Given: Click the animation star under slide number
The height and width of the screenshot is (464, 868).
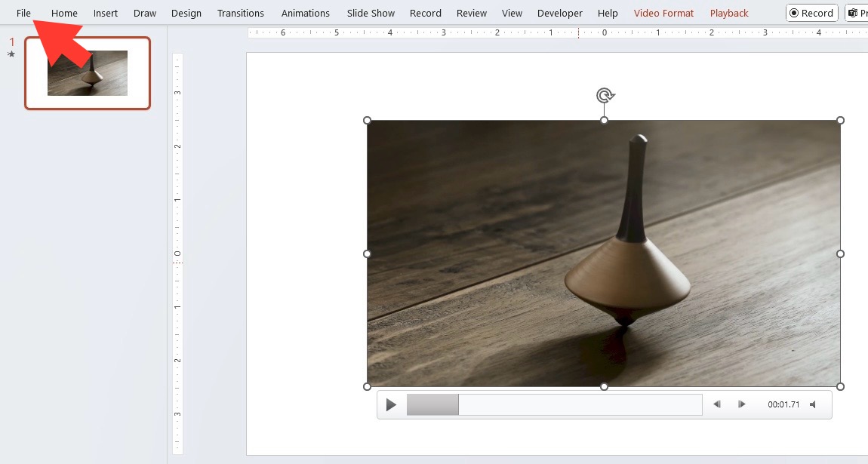Looking at the screenshot, I should 11,54.
